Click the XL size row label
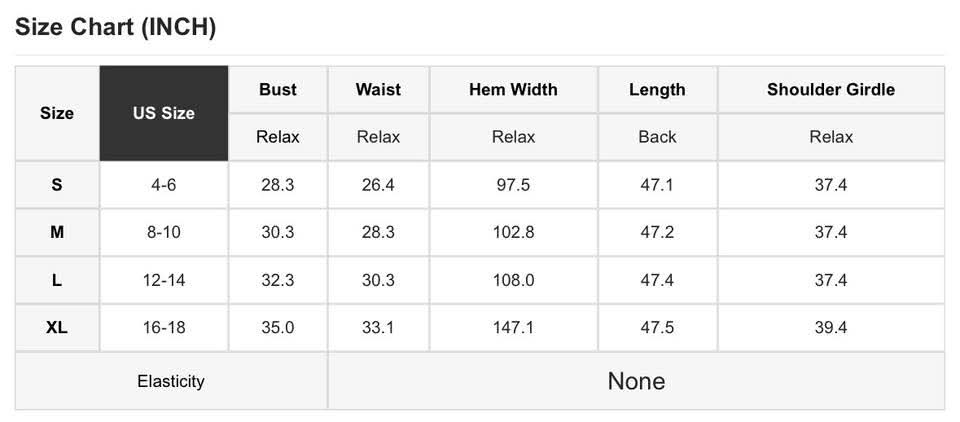 click(57, 327)
